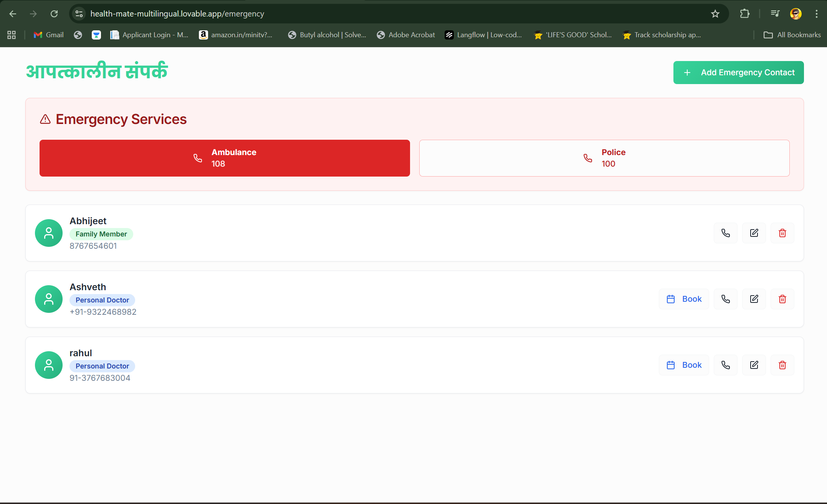Edit rahul's contact entry
The height and width of the screenshot is (504, 827).
(754, 365)
